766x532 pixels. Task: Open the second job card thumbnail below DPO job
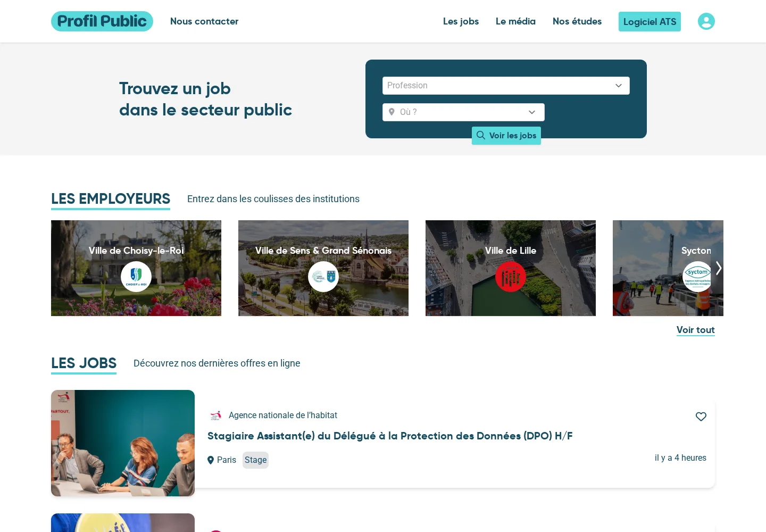[123, 522]
